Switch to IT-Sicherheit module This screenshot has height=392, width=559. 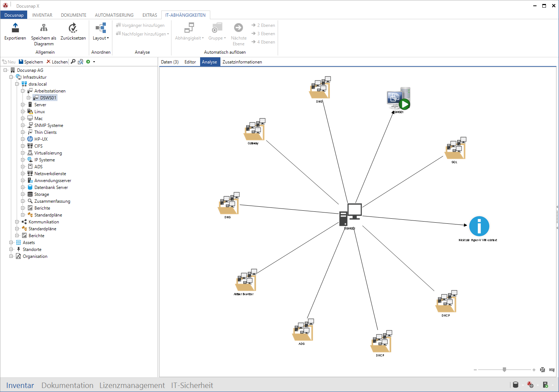pos(192,385)
